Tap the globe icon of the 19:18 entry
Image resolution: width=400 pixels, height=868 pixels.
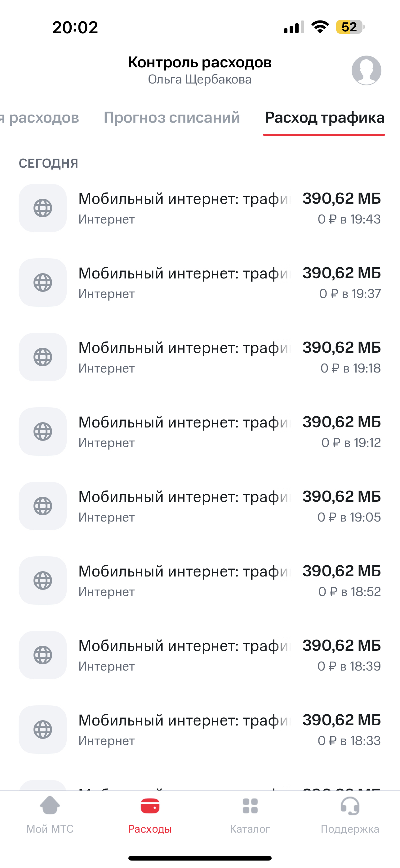43,357
